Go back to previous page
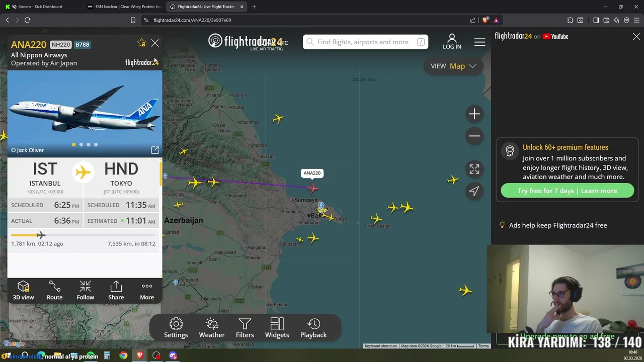Image resolution: width=644 pixels, height=362 pixels. 7,20
